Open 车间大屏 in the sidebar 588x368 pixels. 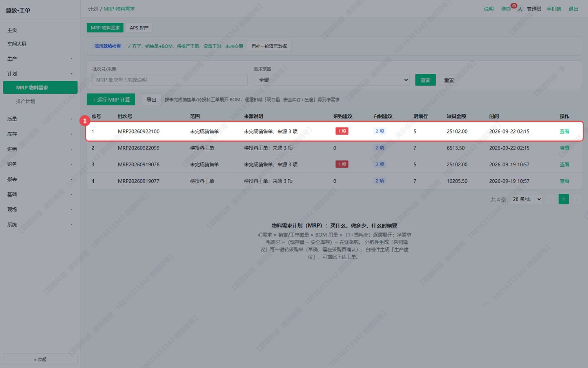click(40, 44)
